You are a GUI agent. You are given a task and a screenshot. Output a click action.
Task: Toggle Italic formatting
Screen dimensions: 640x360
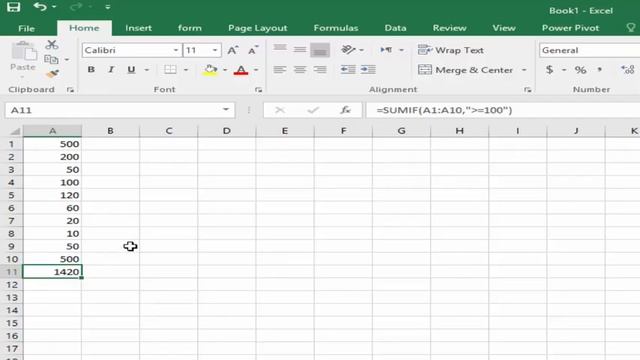[111, 70]
